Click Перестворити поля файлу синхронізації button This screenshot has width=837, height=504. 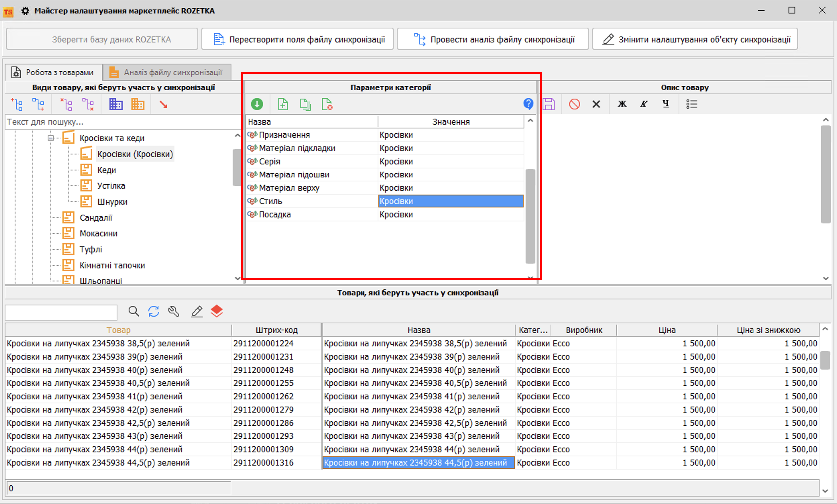[x=298, y=39]
